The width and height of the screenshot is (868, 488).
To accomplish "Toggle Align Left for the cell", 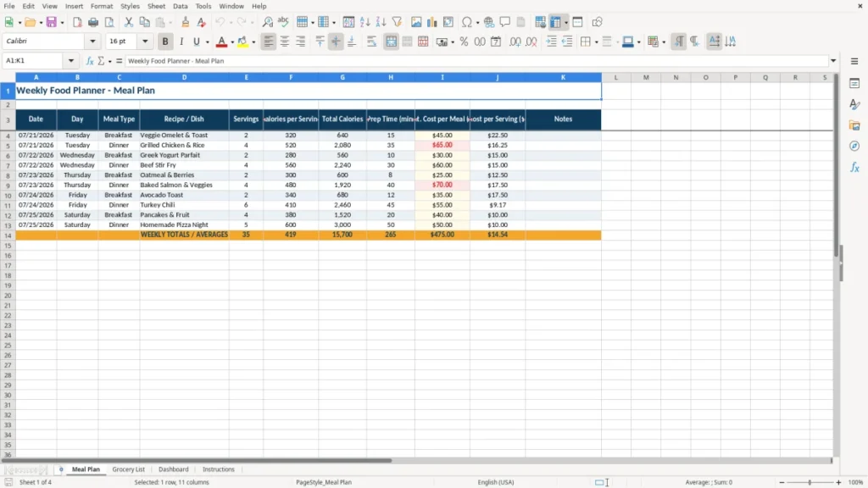I will click(x=269, y=42).
